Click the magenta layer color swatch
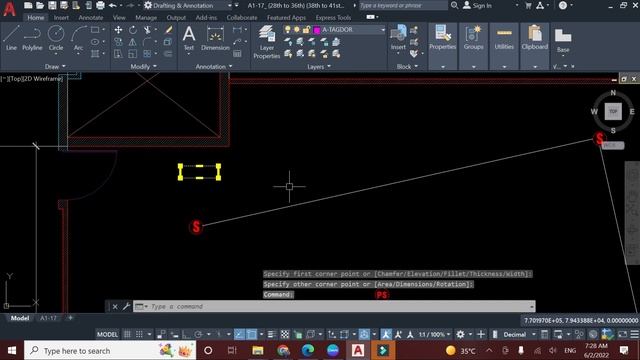 [x=317, y=30]
